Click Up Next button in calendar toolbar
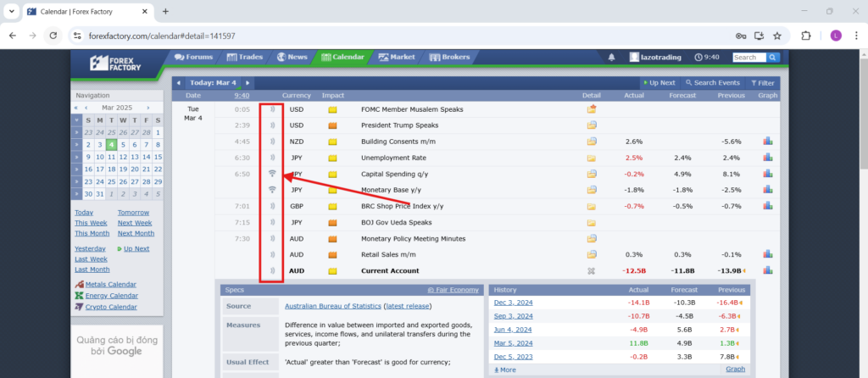Screen dimensions: 868x378 point(659,83)
